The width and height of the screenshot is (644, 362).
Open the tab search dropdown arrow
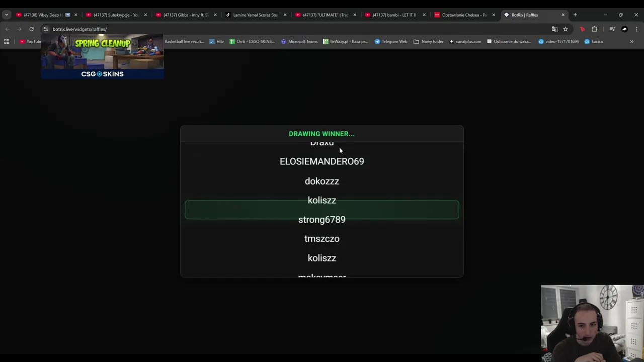point(7,15)
